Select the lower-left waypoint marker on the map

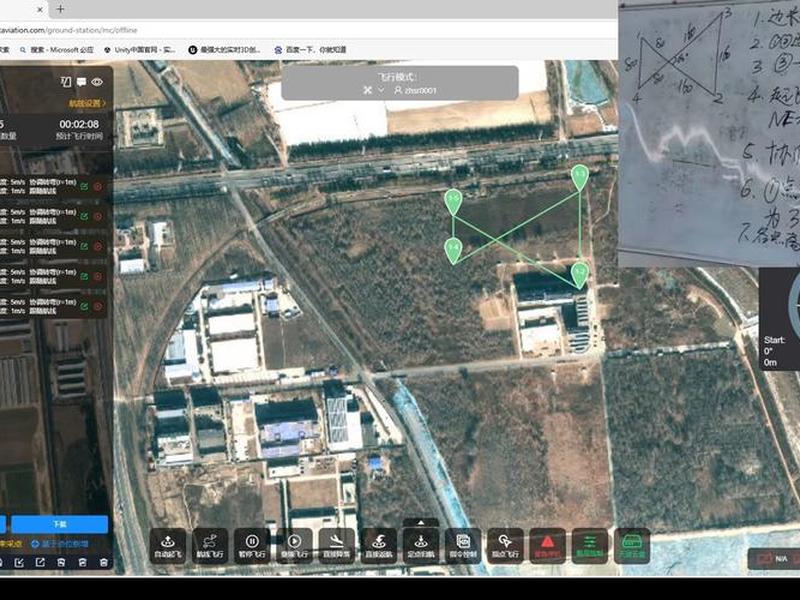tap(453, 251)
